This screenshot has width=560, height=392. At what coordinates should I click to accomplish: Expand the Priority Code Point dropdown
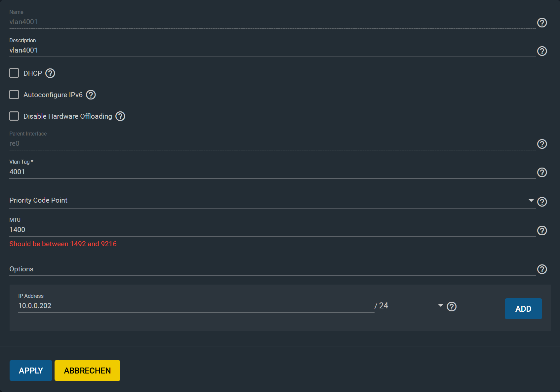[x=272, y=200]
